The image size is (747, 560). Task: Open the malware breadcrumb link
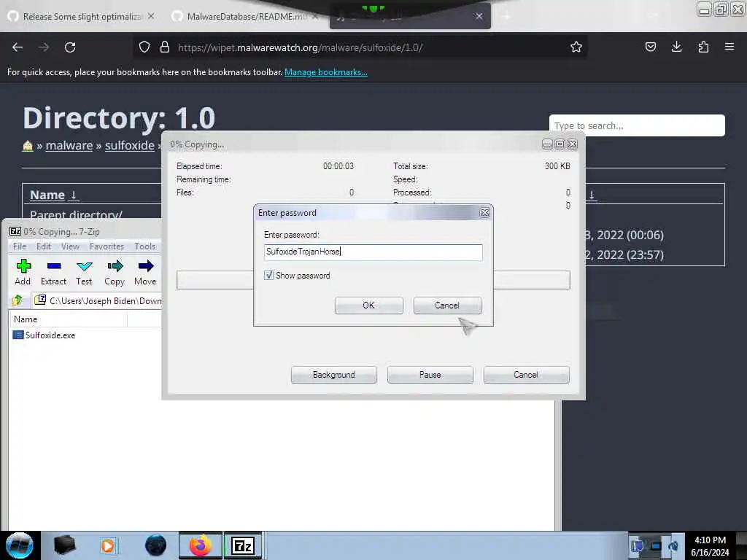pyautogui.click(x=69, y=145)
